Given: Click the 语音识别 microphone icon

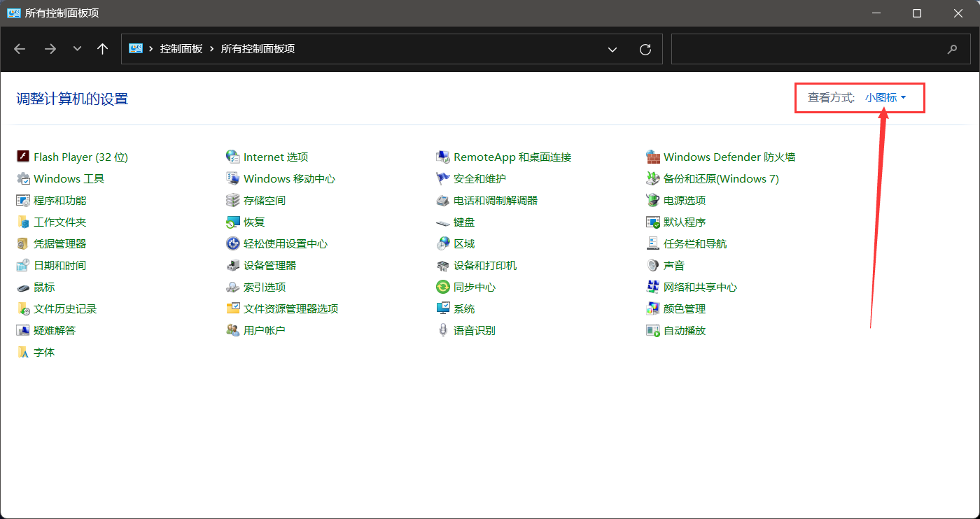Looking at the screenshot, I should (x=443, y=330).
